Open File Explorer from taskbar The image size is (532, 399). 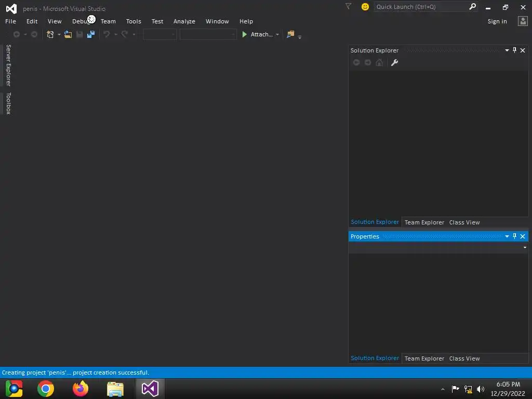pos(115,389)
